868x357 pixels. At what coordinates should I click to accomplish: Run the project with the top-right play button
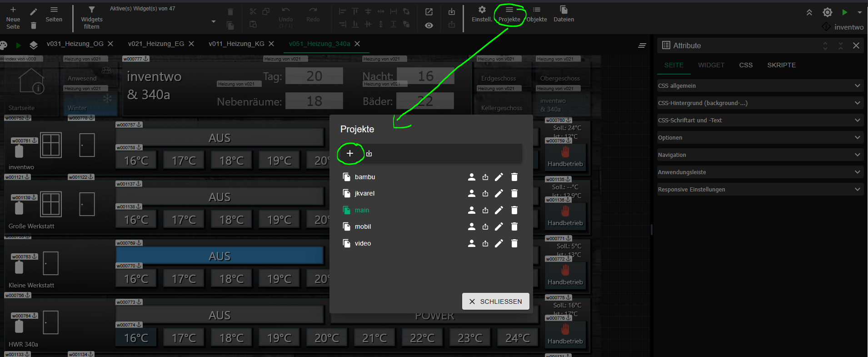[x=844, y=12]
